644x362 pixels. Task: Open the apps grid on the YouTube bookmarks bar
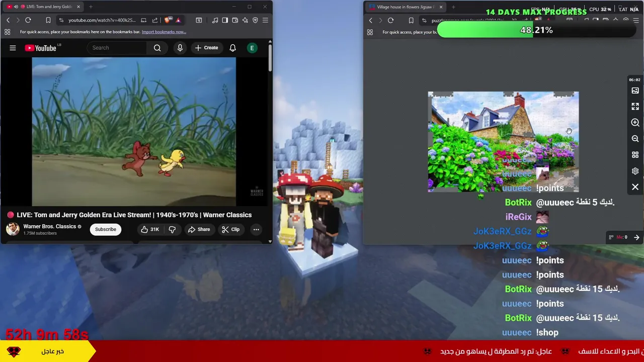click(7, 32)
